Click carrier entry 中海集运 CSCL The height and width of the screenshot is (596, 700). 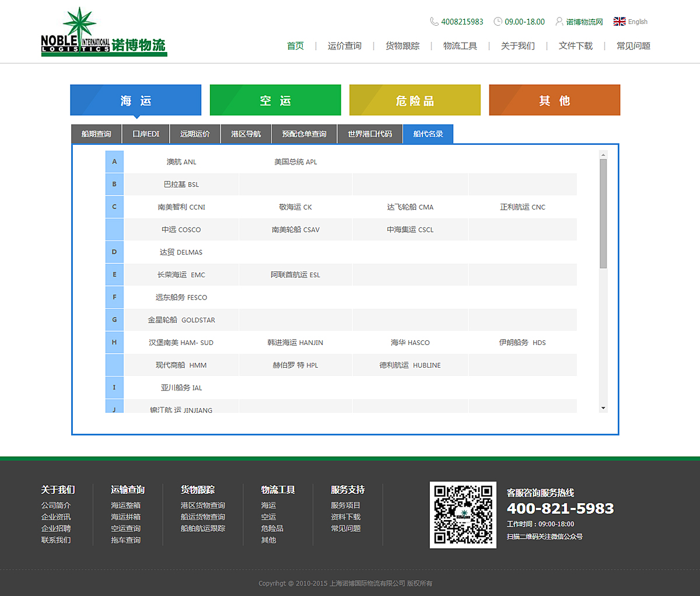click(410, 230)
